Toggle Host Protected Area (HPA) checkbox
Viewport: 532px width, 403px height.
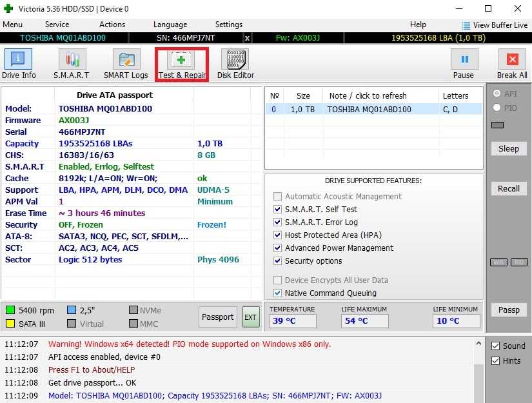[277, 235]
